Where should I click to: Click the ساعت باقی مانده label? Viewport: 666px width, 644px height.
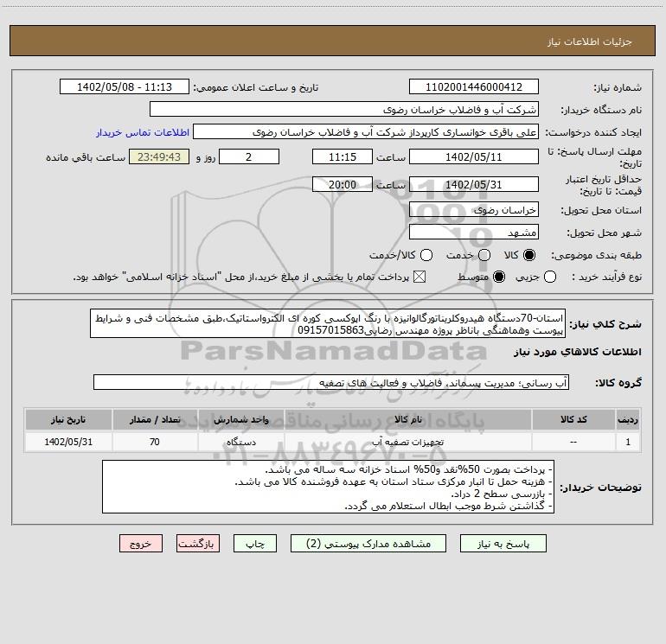86,157
